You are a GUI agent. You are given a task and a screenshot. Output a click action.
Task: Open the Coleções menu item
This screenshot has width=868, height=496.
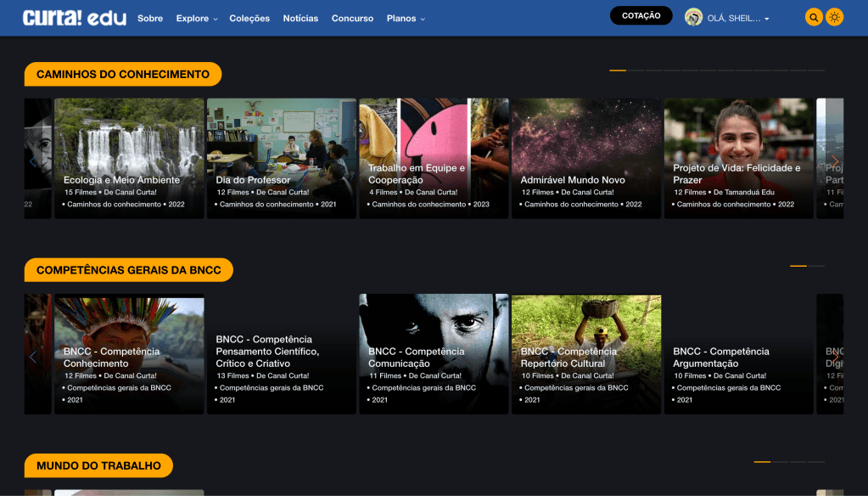pos(249,19)
